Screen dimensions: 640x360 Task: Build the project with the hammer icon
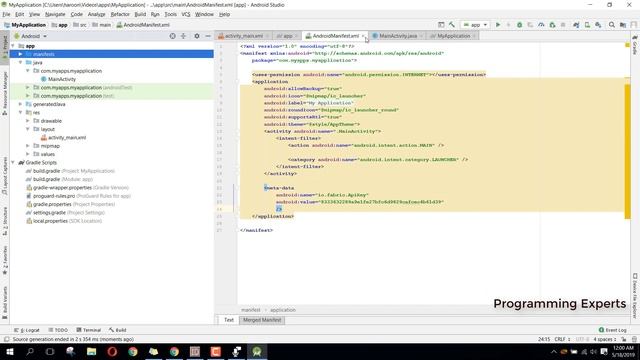click(x=451, y=25)
